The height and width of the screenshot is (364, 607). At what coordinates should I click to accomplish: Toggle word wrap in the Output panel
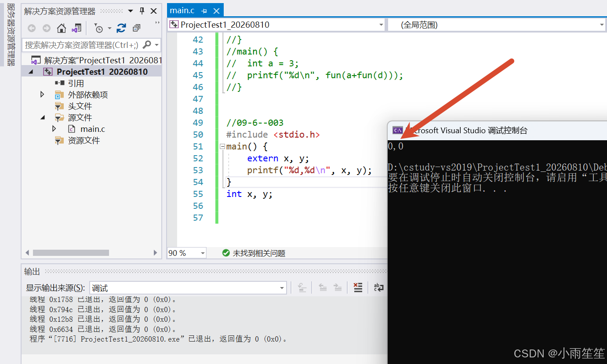coord(378,288)
